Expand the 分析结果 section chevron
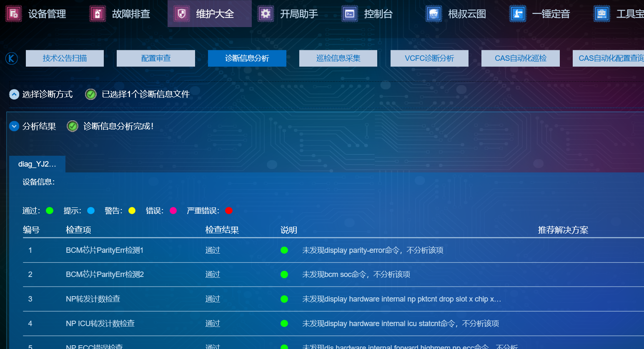The height and width of the screenshot is (349, 644). [14, 126]
